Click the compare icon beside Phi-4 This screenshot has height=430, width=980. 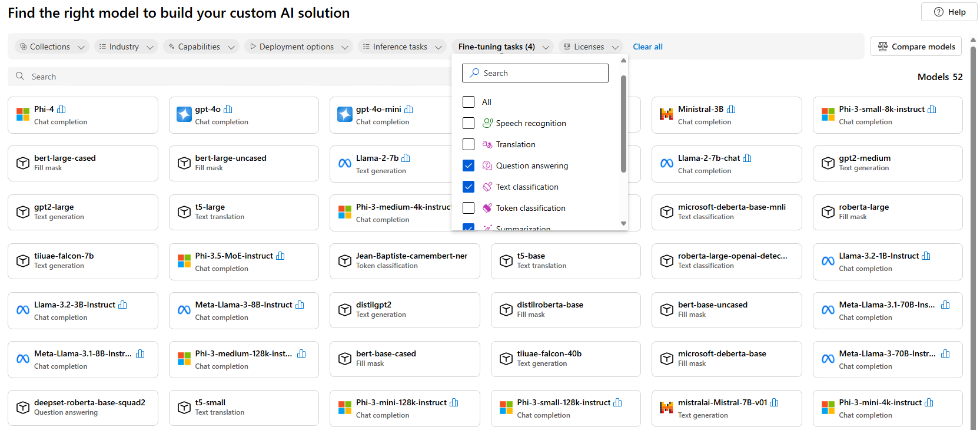coord(62,109)
